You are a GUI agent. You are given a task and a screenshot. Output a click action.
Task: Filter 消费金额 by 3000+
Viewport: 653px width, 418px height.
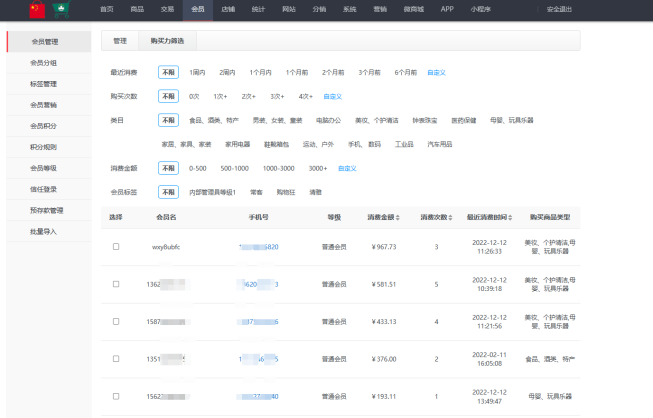pyautogui.click(x=318, y=168)
